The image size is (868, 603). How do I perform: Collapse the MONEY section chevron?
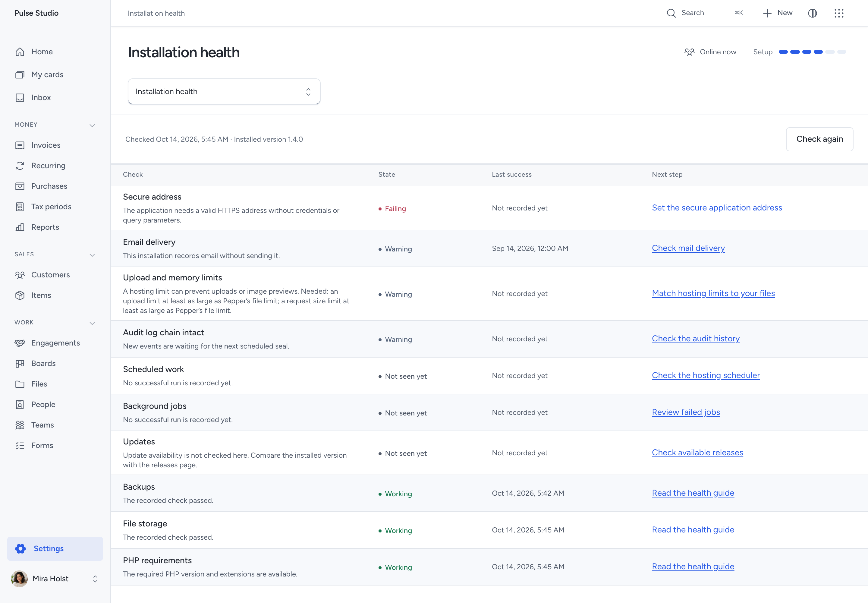pyautogui.click(x=92, y=125)
